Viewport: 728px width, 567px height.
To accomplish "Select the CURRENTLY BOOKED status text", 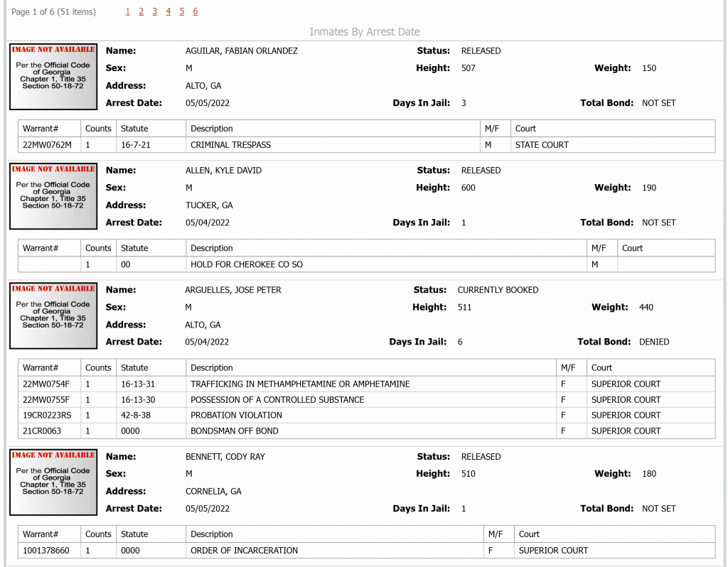I will point(498,290).
